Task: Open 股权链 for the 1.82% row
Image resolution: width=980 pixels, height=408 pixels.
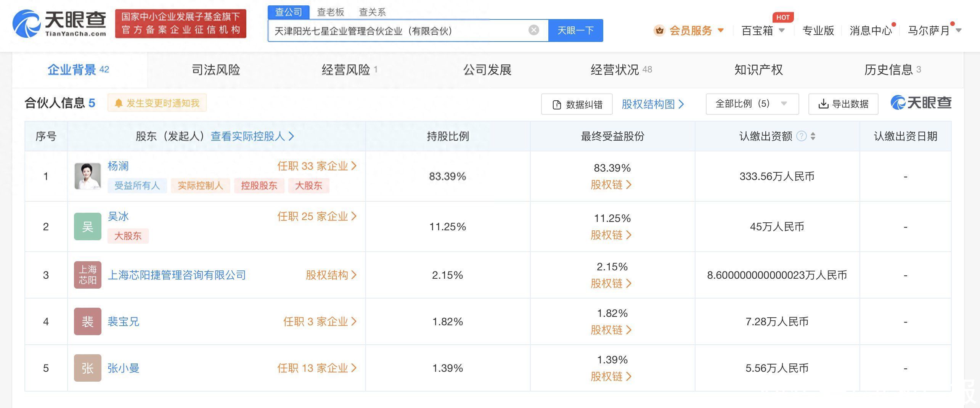Action: [611, 330]
